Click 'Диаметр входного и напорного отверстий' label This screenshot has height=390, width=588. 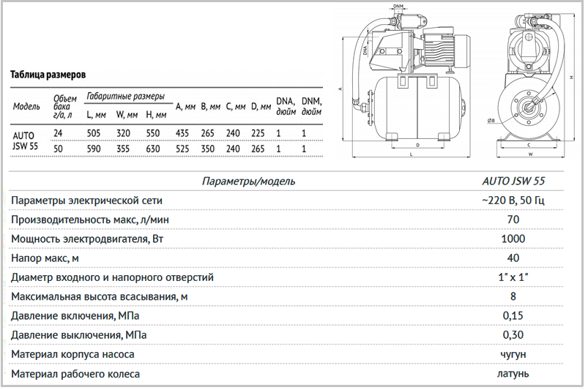[x=112, y=277]
